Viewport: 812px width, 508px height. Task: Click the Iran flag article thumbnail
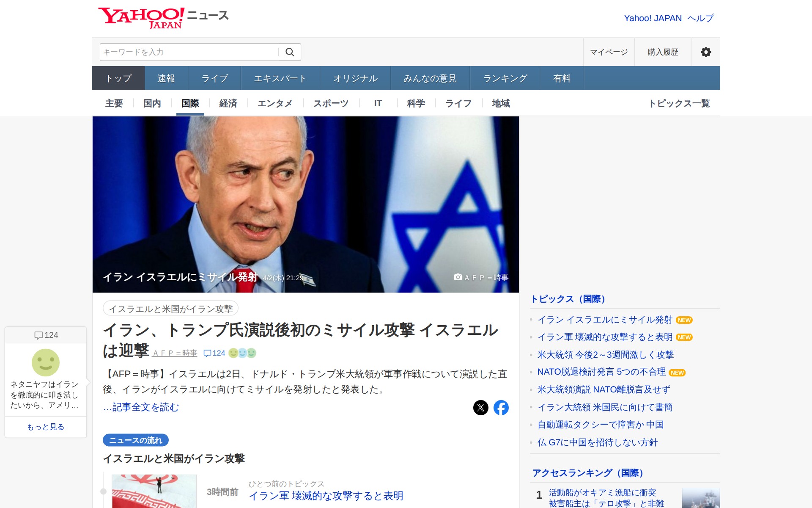click(154, 491)
